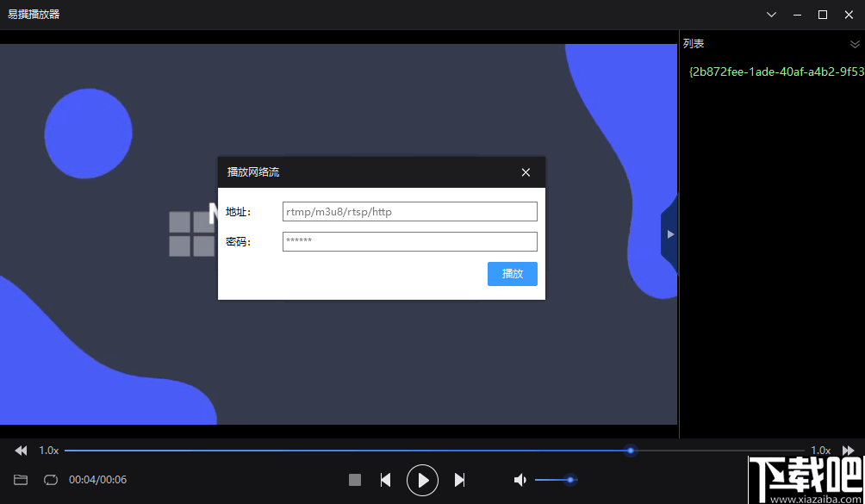This screenshot has height=504, width=865.
Task: Stop playback with square button
Action: click(x=355, y=480)
